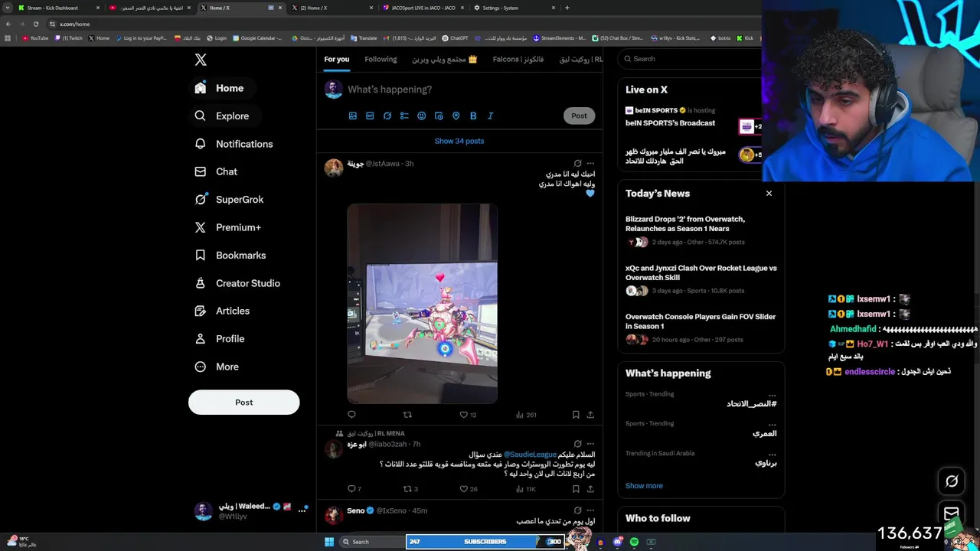
Task: Click the @SaudieLeague mention link
Action: (530, 455)
